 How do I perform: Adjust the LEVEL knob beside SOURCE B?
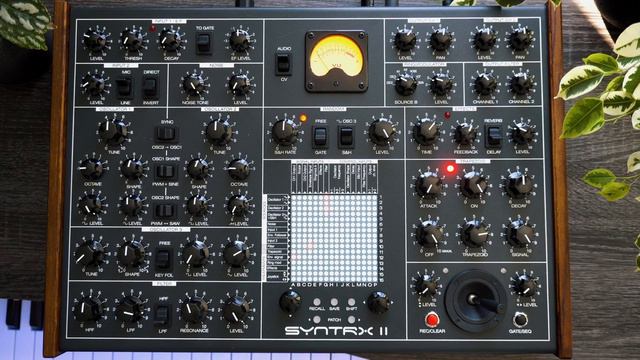point(442,85)
